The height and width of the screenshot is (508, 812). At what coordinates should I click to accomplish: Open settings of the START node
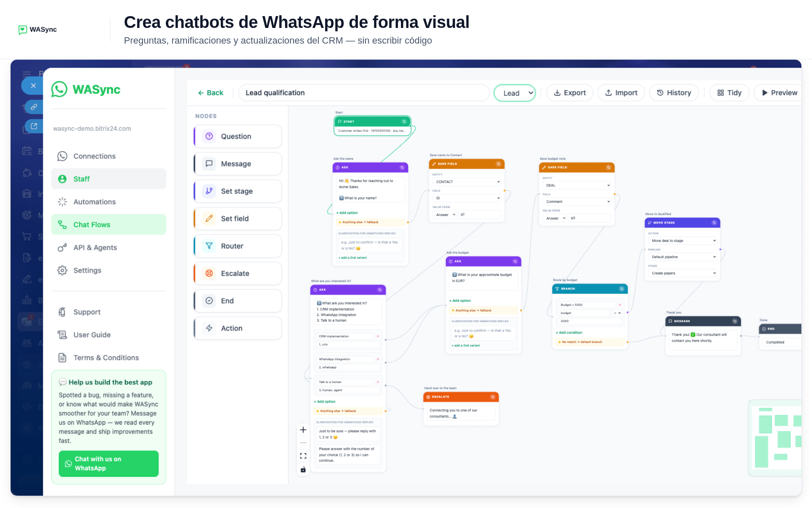pyautogui.click(x=404, y=121)
